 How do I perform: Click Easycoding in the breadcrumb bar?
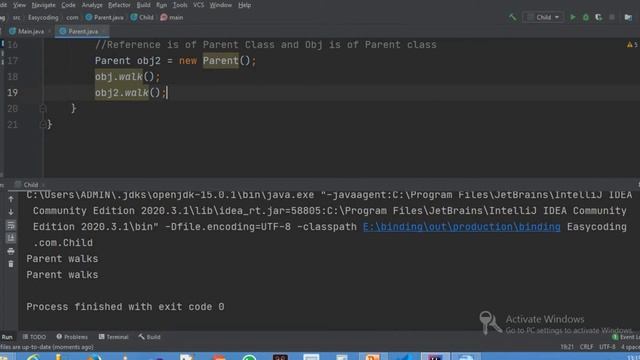click(x=43, y=17)
